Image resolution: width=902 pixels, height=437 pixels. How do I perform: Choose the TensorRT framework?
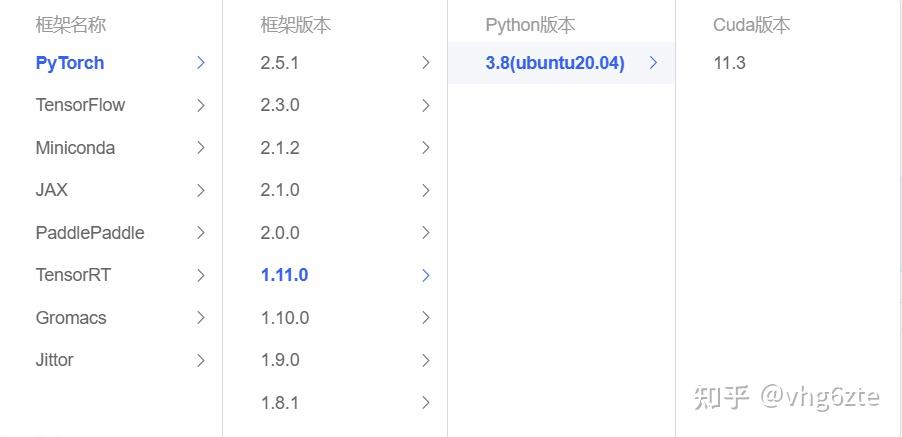click(x=73, y=275)
